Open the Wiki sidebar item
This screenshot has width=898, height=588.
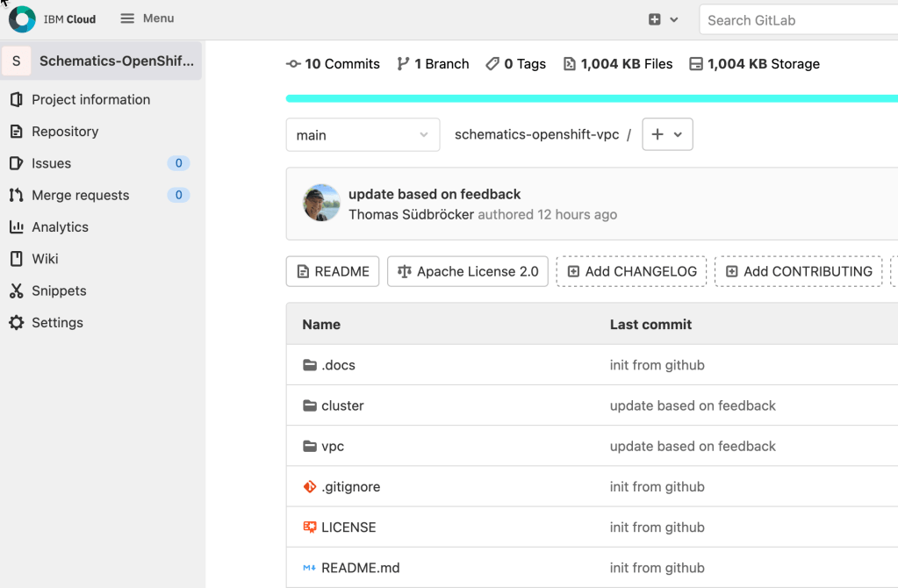point(45,259)
